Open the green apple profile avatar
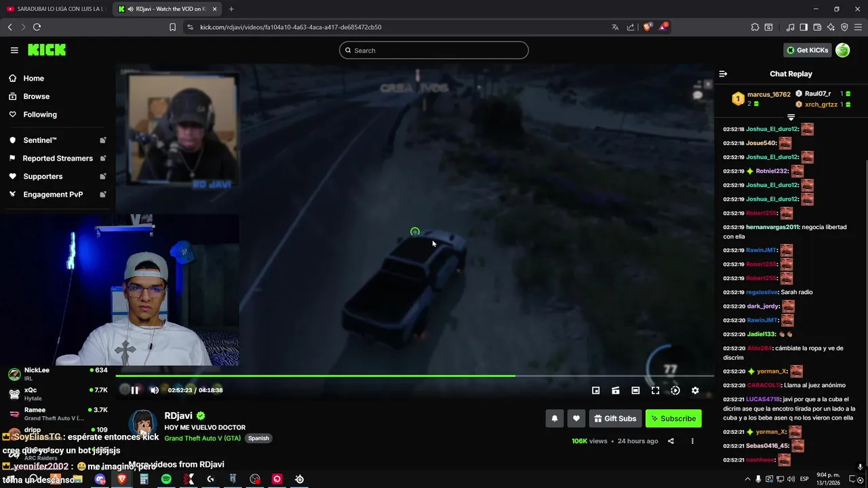868x488 pixels. pyautogui.click(x=842, y=50)
